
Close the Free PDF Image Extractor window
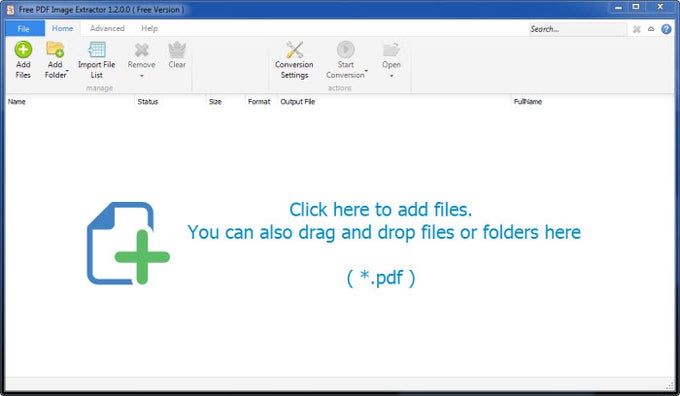(x=660, y=7)
